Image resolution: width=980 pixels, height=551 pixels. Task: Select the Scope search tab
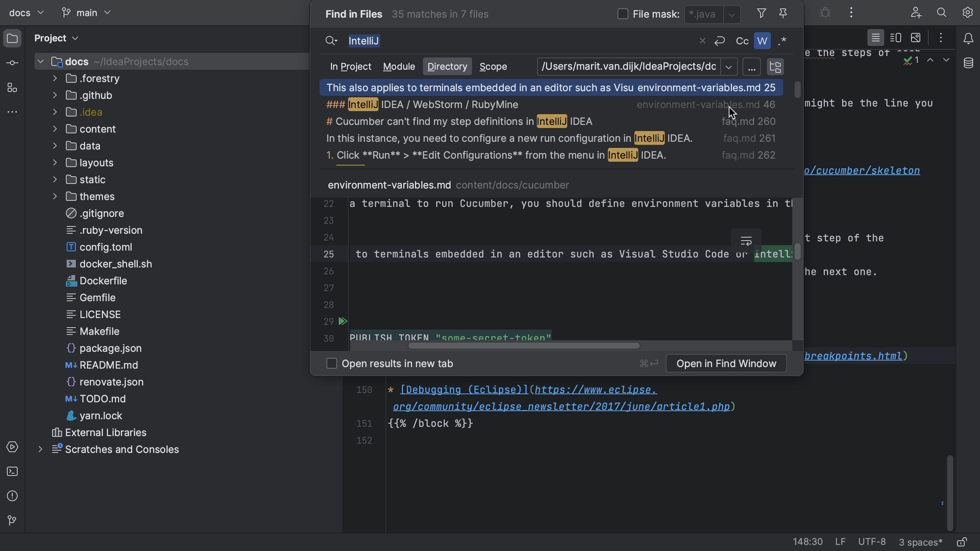point(493,66)
